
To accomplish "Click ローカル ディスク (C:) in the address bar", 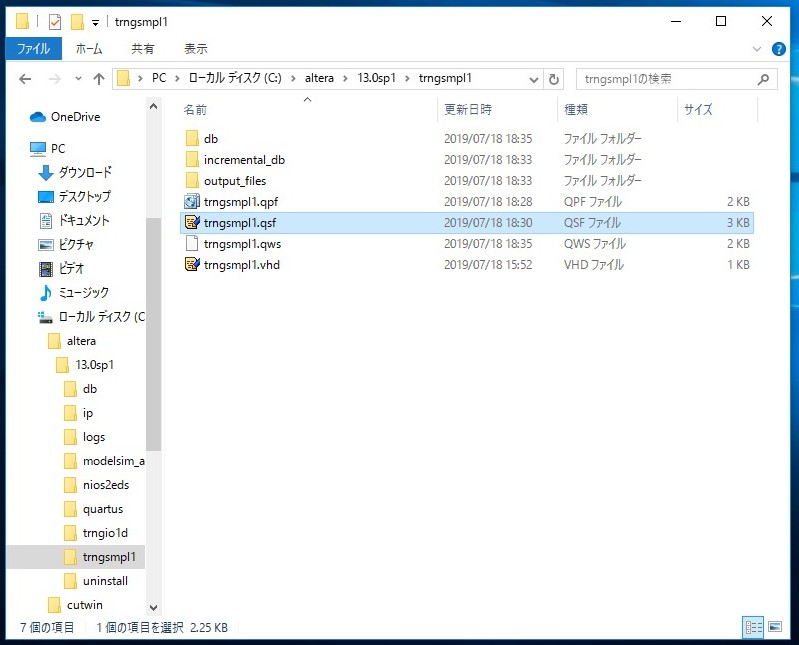I will coord(235,78).
